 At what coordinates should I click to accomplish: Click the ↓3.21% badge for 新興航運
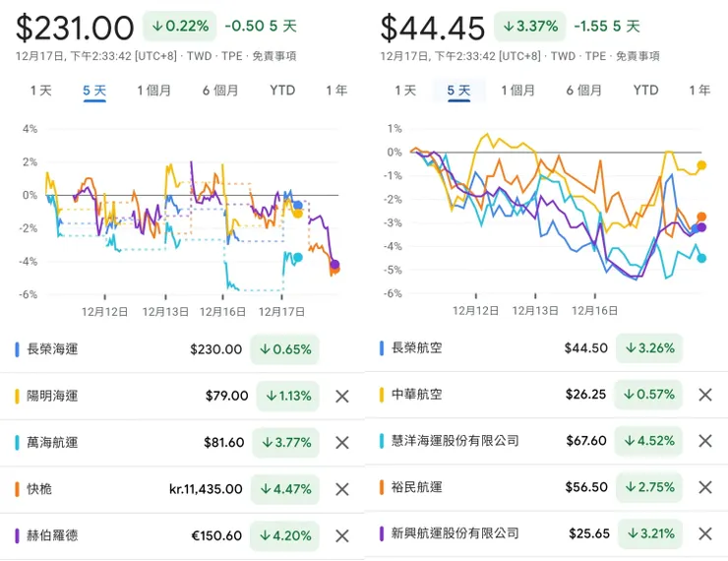click(x=650, y=533)
